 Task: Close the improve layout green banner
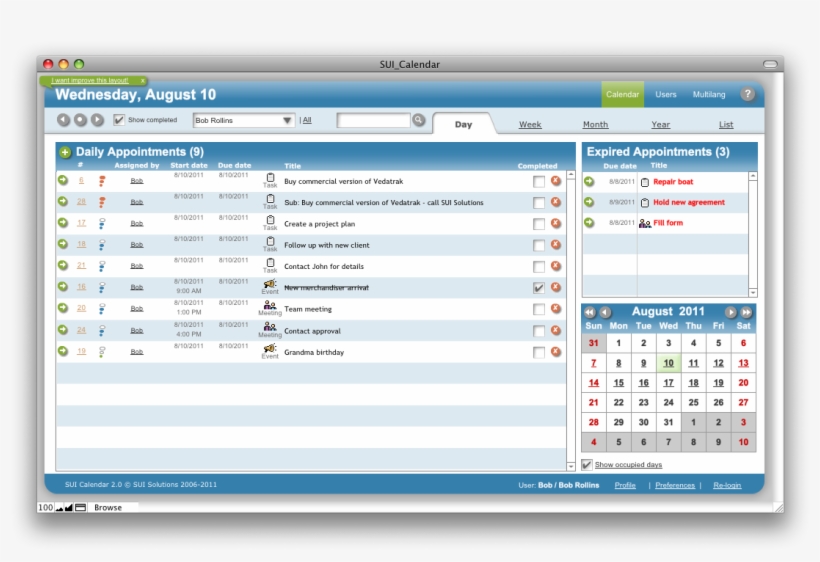tap(143, 81)
